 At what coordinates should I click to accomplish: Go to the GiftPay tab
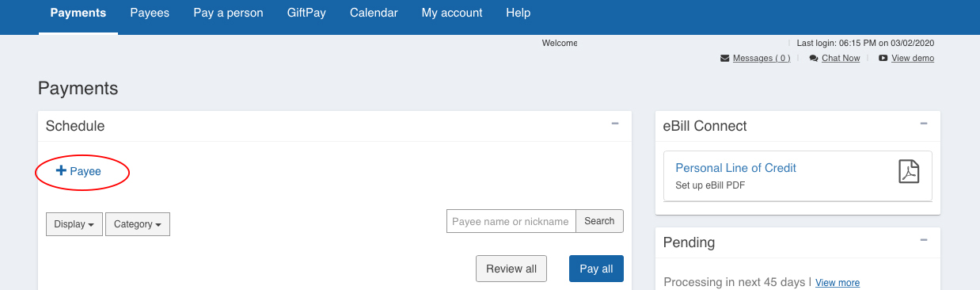tap(306, 13)
